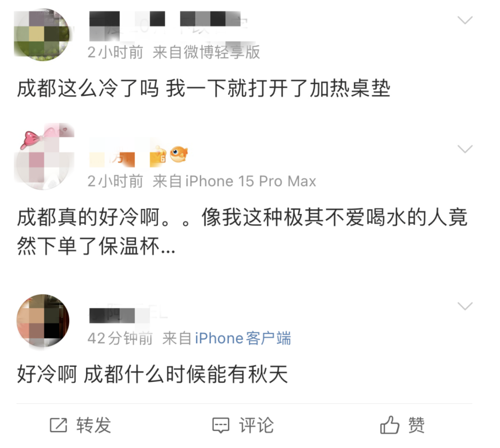Viewport: 500px width, 448px height.
Task: Click blurred username above 来自微博轻享版
Action: click(167, 25)
